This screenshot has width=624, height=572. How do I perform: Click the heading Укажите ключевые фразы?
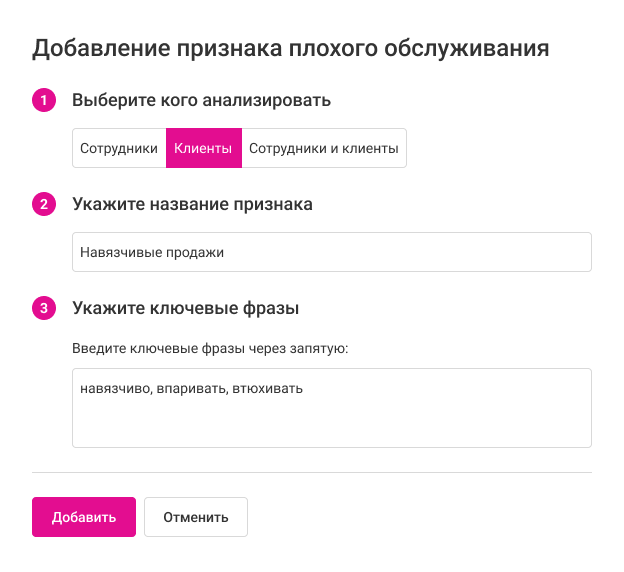coord(186,308)
